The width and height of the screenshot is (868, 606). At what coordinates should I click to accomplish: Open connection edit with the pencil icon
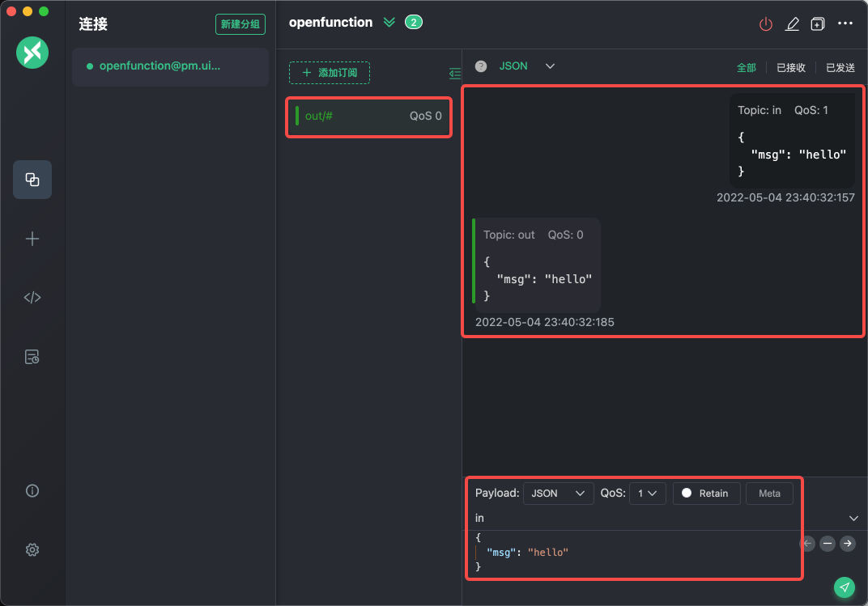(792, 23)
